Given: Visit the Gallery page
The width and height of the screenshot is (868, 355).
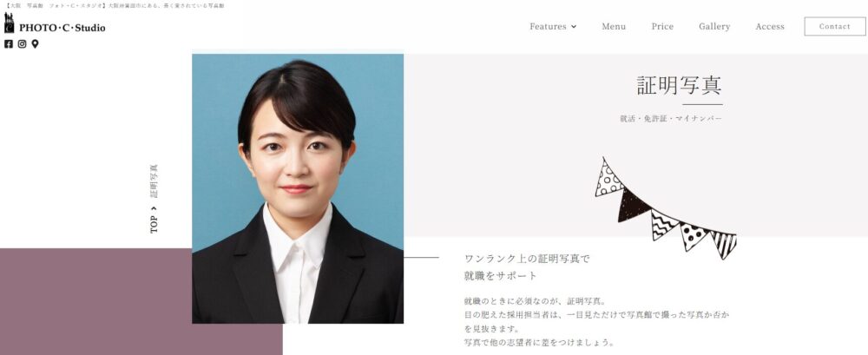Looking at the screenshot, I should tap(714, 27).
